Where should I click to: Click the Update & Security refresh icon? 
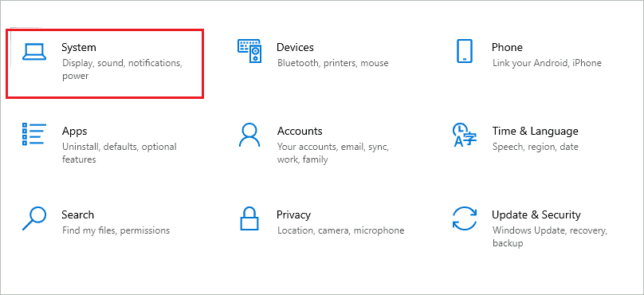click(465, 218)
